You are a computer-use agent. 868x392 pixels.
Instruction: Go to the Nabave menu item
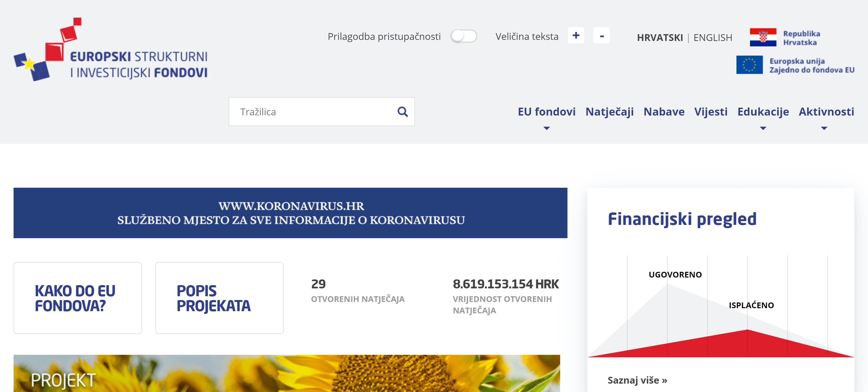pos(664,111)
